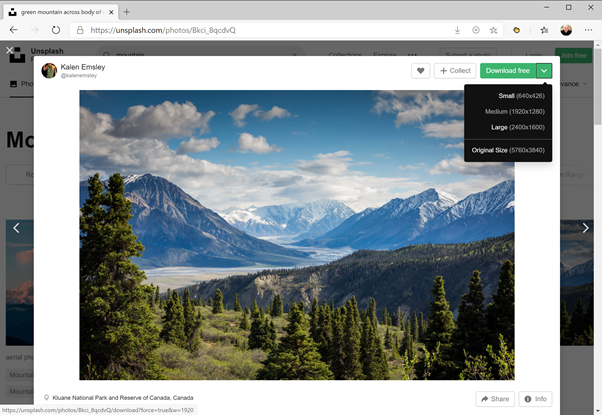Open the browser profile avatar
The height and width of the screenshot is (415, 602).
pyautogui.click(x=566, y=30)
